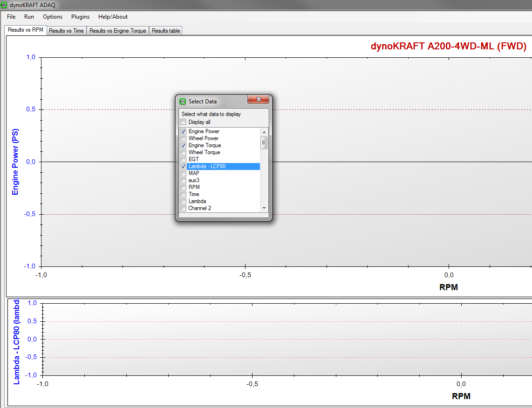Click the data list scroll up arrow

[264, 132]
